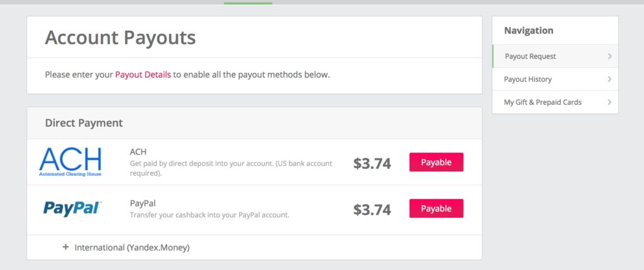Click the green progress bar at top

coord(248,3)
